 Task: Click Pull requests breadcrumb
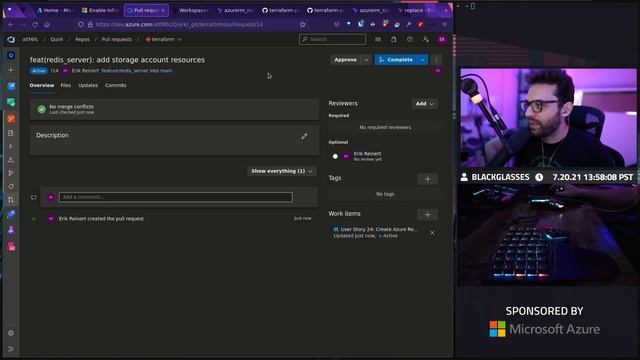pos(117,40)
